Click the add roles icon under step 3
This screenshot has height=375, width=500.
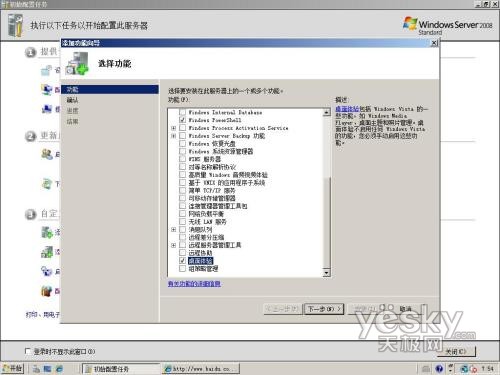click(x=47, y=232)
